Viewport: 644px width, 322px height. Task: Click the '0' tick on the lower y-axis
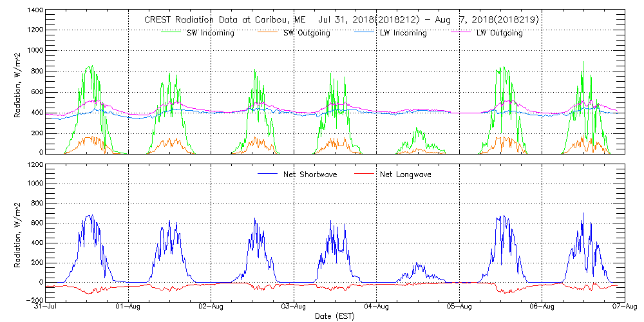click(41, 282)
